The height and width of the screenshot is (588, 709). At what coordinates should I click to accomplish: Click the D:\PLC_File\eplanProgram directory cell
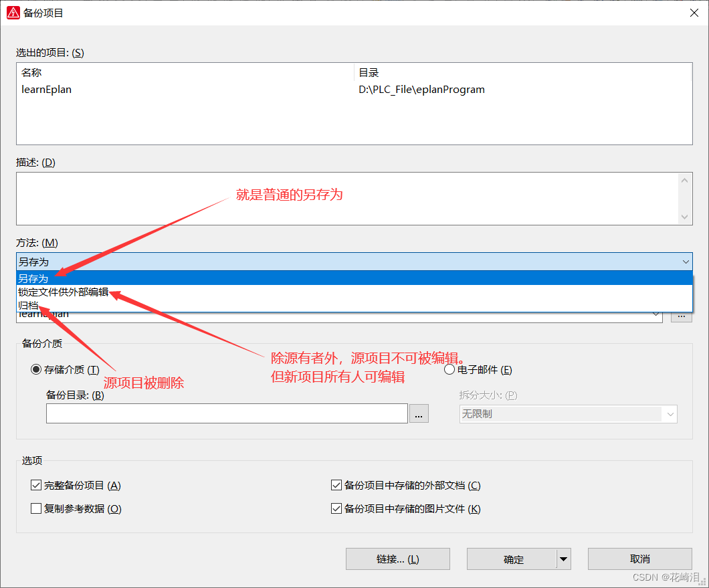pyautogui.click(x=421, y=90)
